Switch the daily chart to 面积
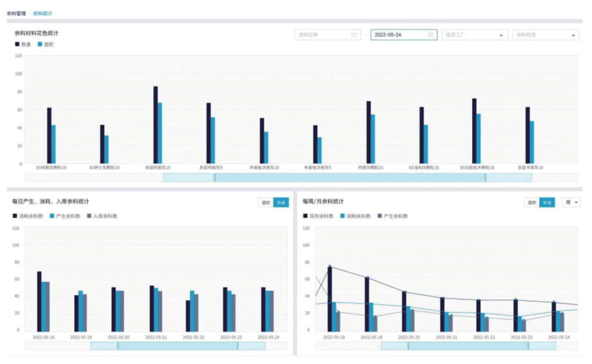Image resolution: width=592 pixels, height=364 pixels. point(266,202)
